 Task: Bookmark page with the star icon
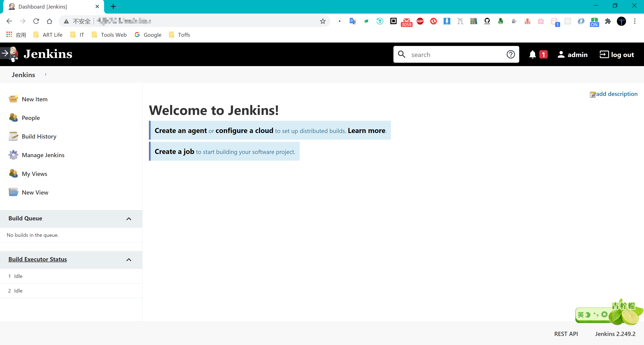[x=323, y=21]
